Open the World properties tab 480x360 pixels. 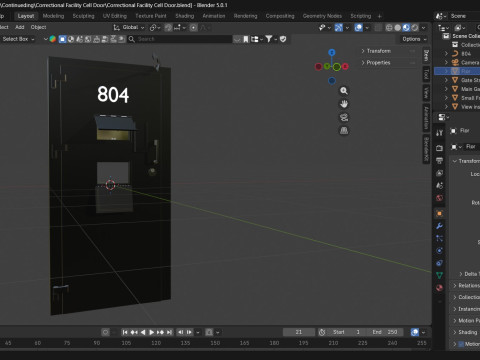click(439, 198)
